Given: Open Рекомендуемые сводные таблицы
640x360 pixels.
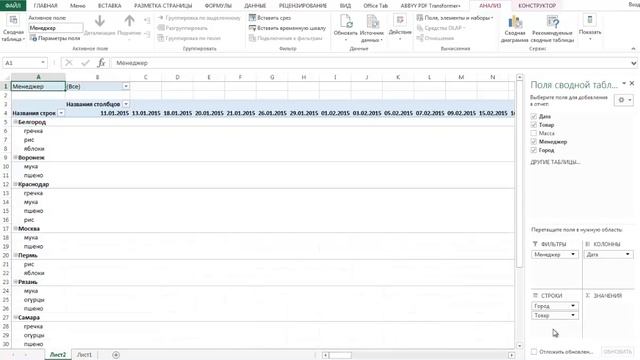Looking at the screenshot, I should coord(553,29).
